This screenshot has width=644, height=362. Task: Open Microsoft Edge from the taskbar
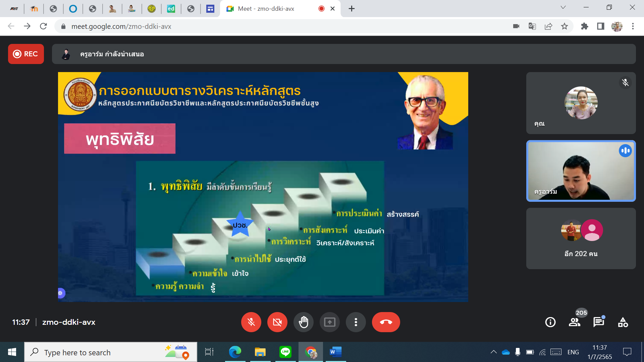(x=235, y=352)
